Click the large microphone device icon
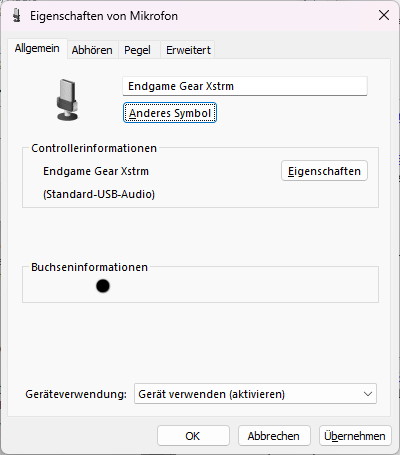Viewport: 400px width, 455px height. click(x=67, y=100)
